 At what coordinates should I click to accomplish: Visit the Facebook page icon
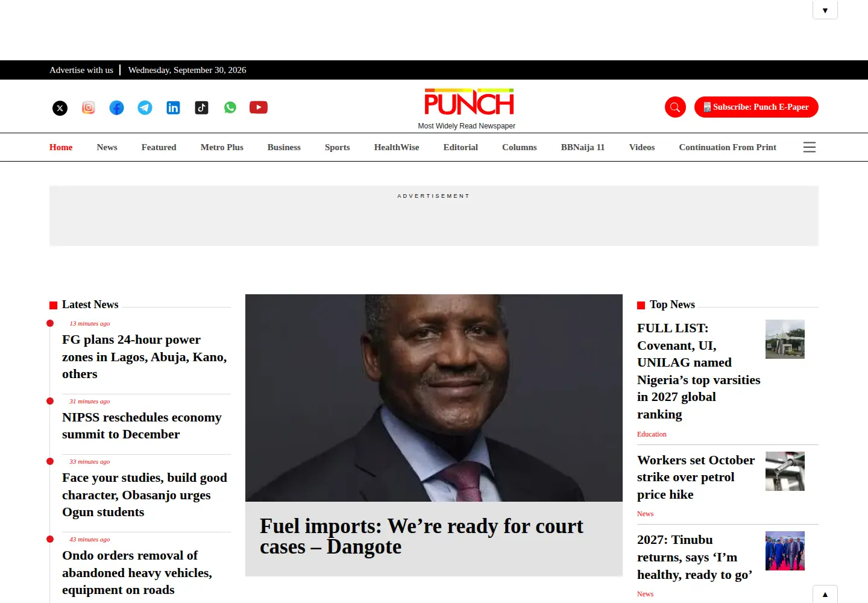coord(116,107)
